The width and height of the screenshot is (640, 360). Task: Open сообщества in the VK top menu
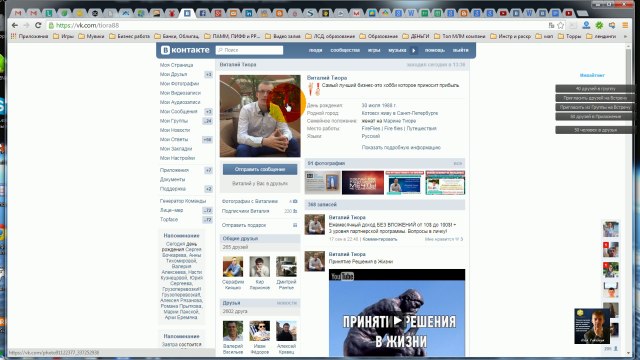click(x=345, y=50)
